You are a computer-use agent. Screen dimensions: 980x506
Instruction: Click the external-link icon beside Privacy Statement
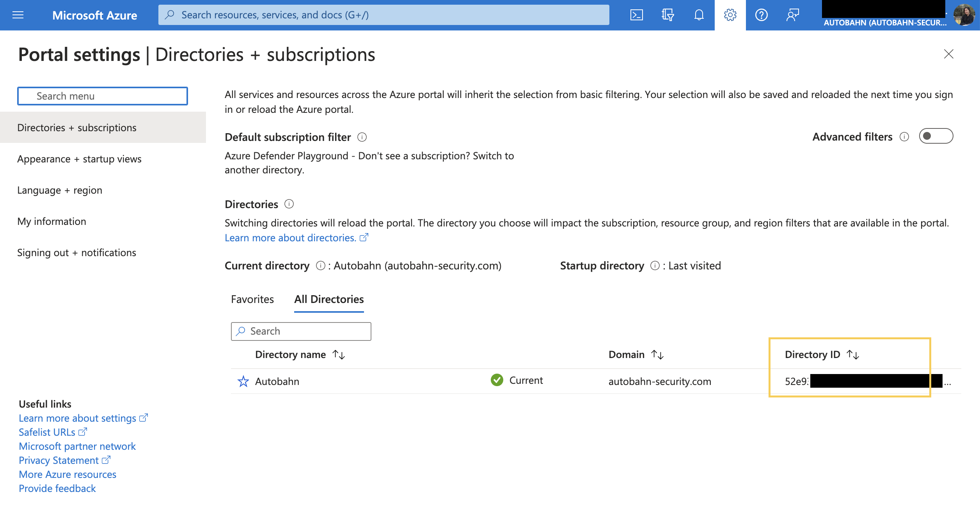pyautogui.click(x=106, y=460)
